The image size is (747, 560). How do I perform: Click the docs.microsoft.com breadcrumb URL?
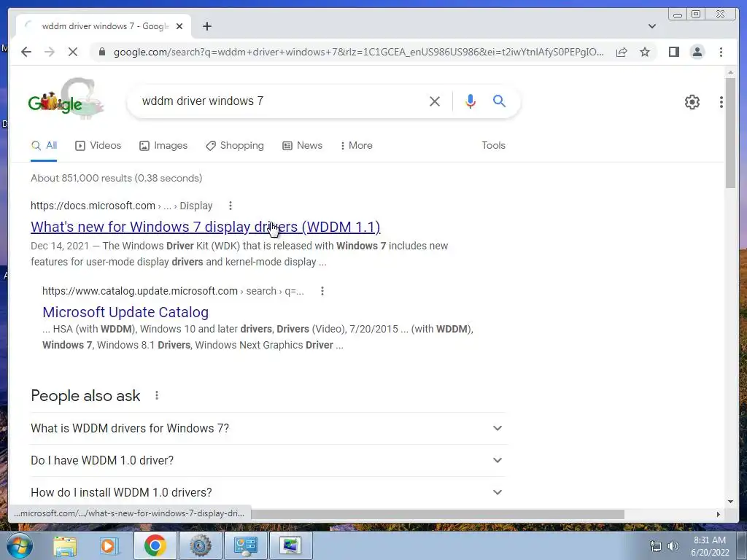122,206
